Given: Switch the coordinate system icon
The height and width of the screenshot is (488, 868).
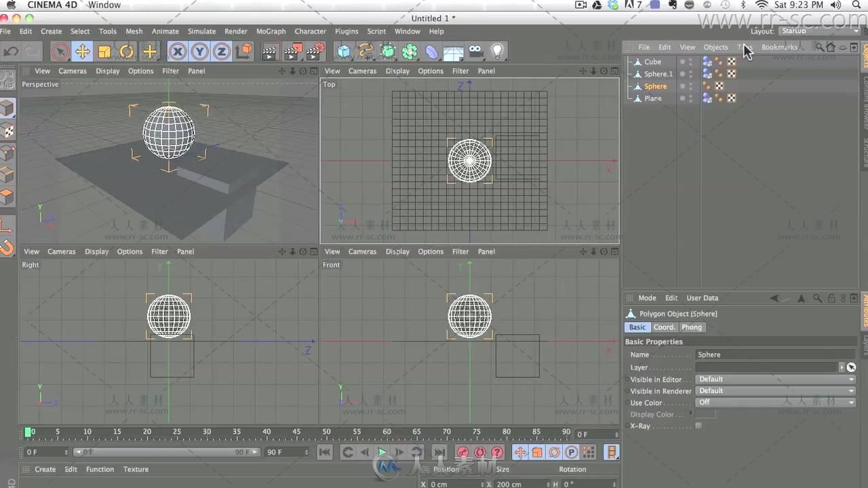Looking at the screenshot, I should pos(245,52).
